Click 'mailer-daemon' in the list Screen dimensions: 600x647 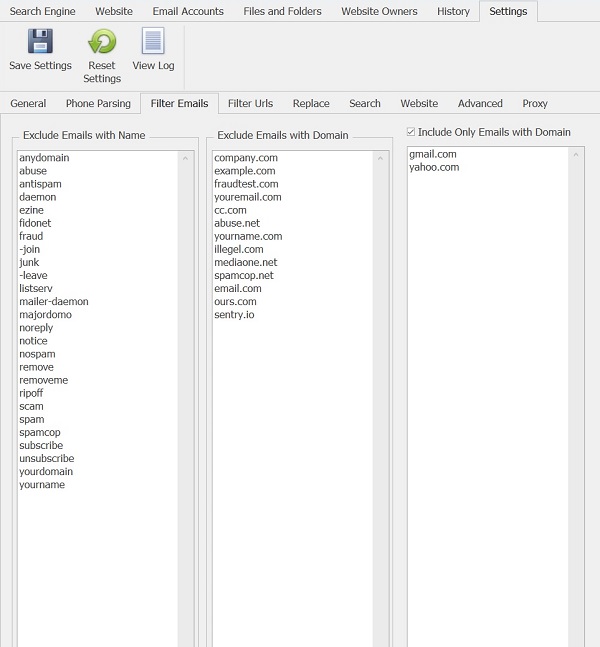[54, 302]
